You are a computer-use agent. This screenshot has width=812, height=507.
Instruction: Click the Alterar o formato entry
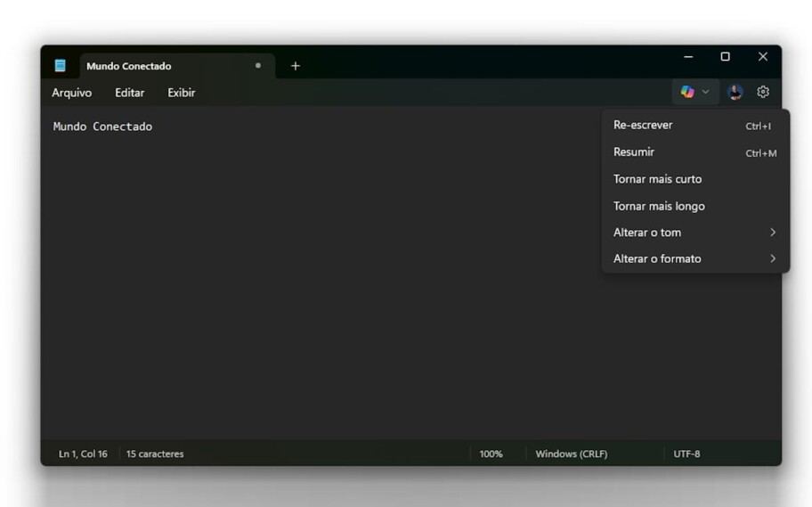click(695, 258)
